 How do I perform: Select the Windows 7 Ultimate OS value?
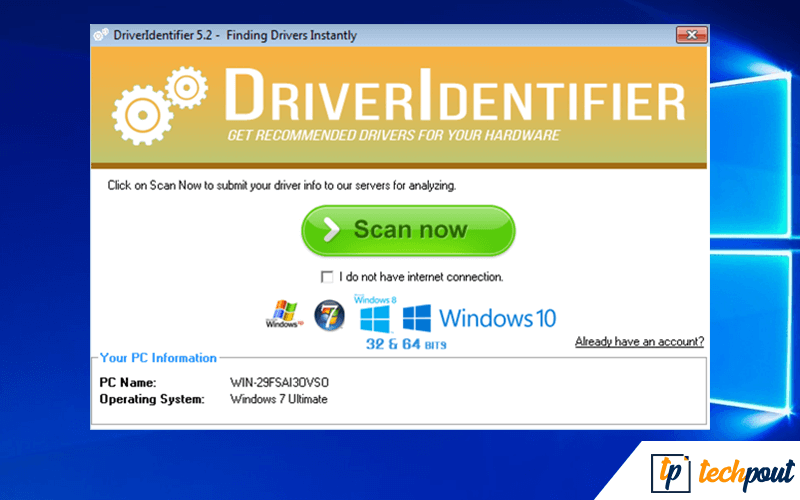coord(278,399)
